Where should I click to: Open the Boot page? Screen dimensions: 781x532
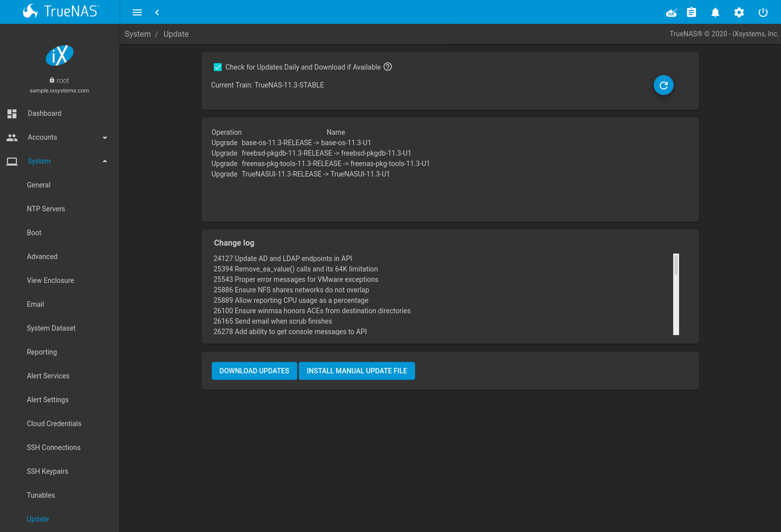click(34, 233)
